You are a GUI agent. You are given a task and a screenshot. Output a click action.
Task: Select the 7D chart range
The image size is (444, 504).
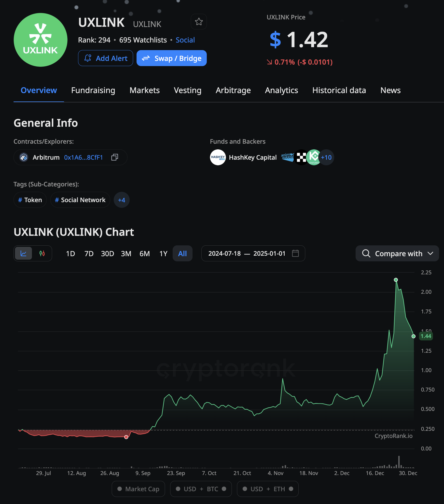(89, 253)
